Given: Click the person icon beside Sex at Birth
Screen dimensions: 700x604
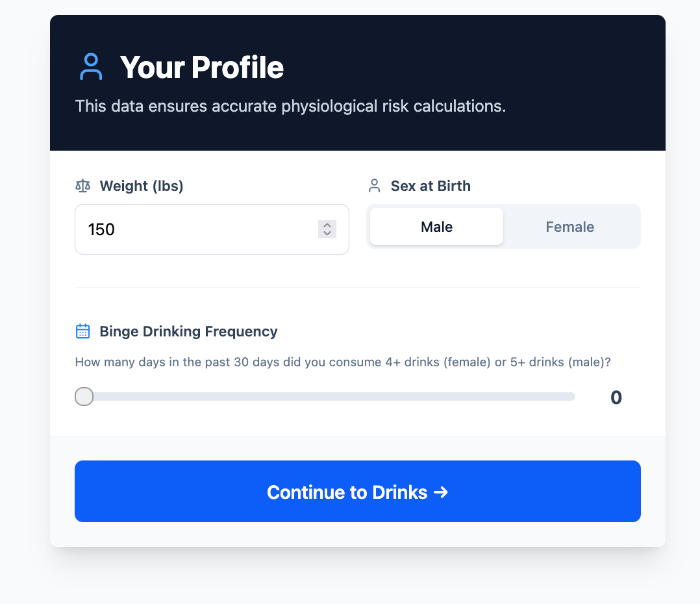Looking at the screenshot, I should [375, 186].
